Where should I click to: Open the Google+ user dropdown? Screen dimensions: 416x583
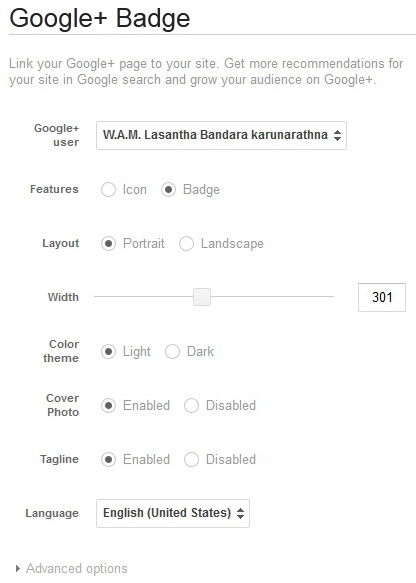coord(221,135)
